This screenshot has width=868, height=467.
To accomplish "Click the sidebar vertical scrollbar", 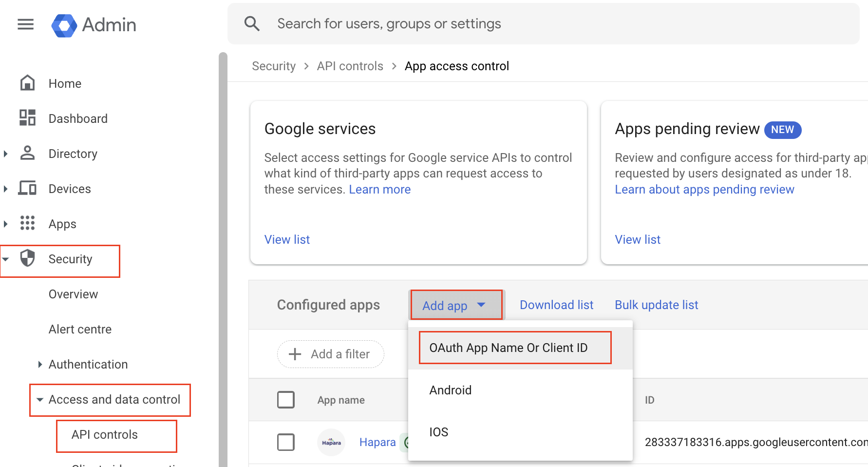I will (223, 259).
